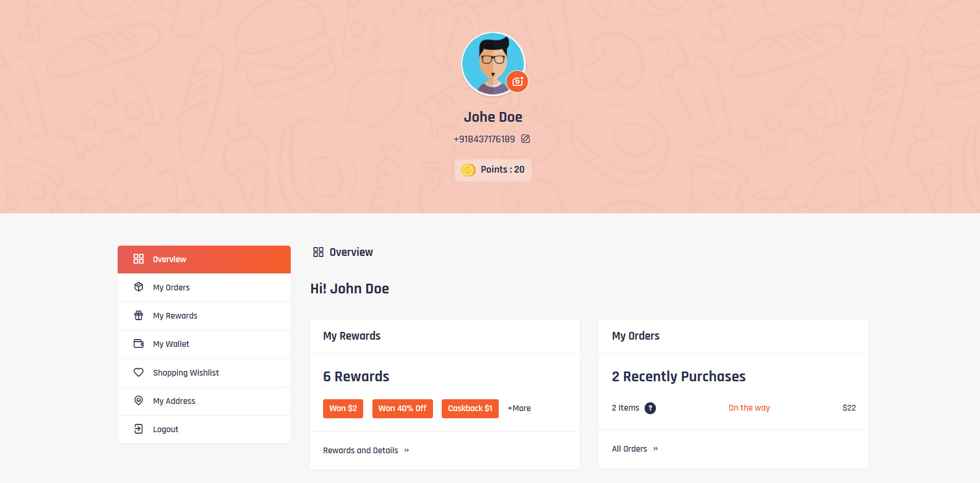The image size is (980, 483).
Task: Click the location pin icon for My Address
Action: coord(139,401)
